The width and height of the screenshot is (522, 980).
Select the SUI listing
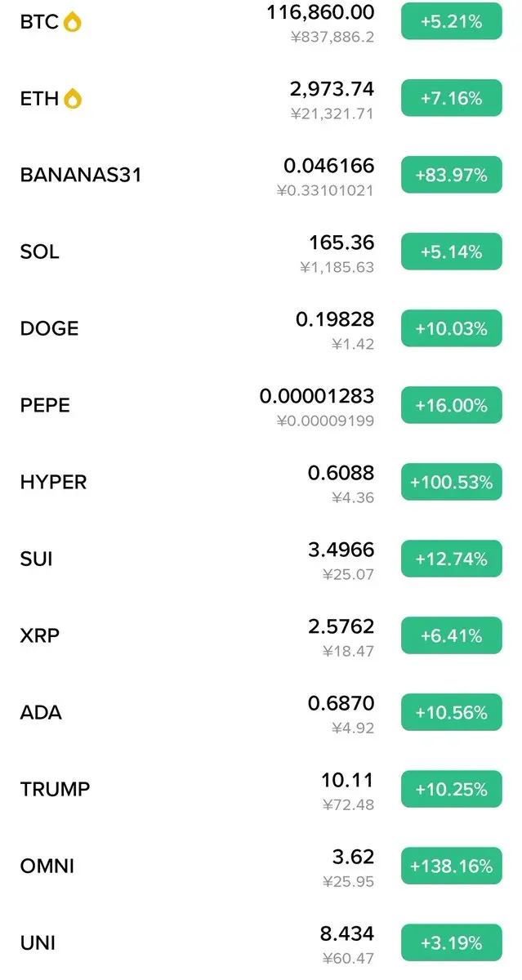click(x=261, y=559)
